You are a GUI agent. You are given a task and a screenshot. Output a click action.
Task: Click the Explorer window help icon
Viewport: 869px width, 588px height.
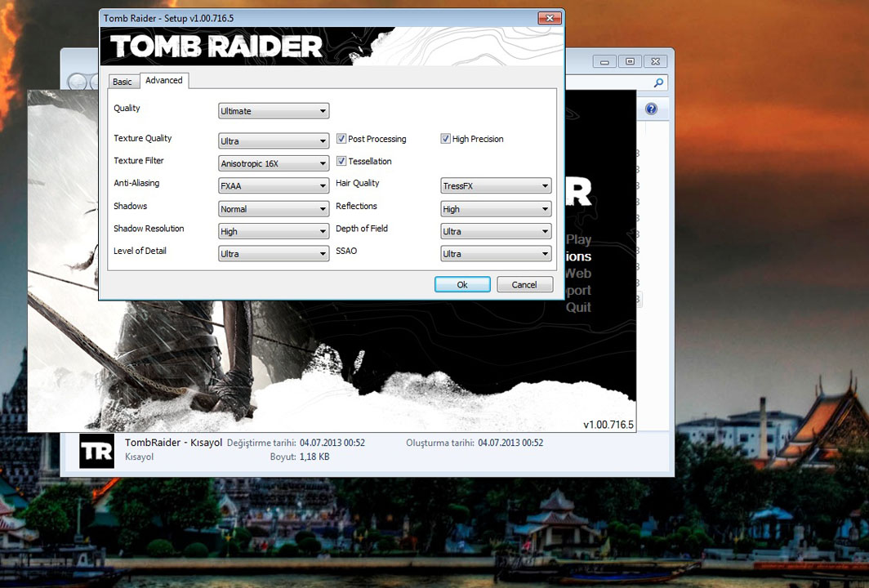point(651,109)
